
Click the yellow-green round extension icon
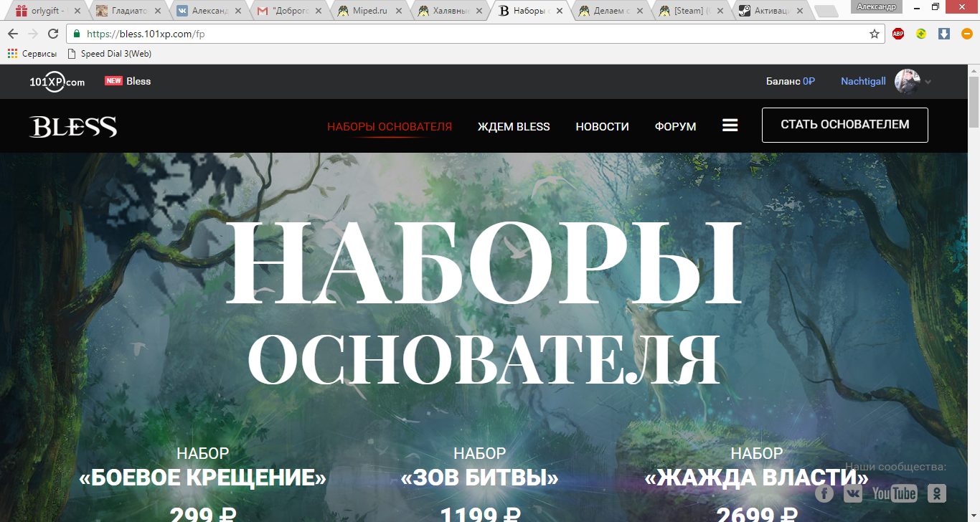[x=921, y=34]
